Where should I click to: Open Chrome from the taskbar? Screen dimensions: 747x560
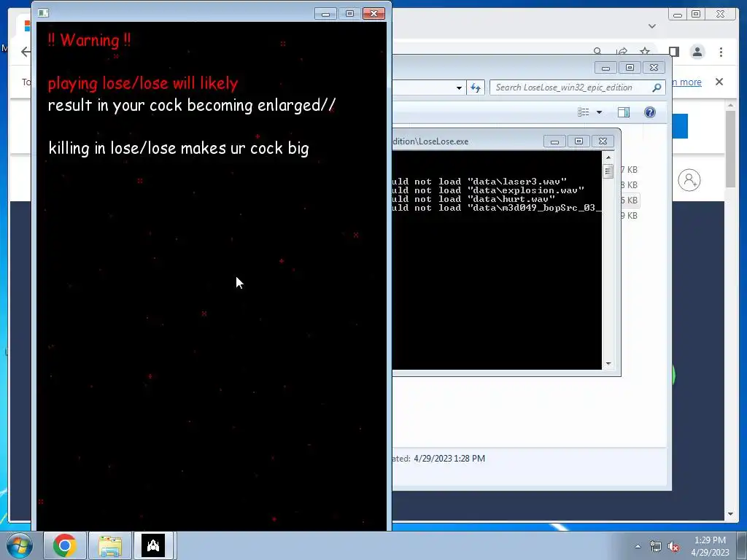(65, 545)
